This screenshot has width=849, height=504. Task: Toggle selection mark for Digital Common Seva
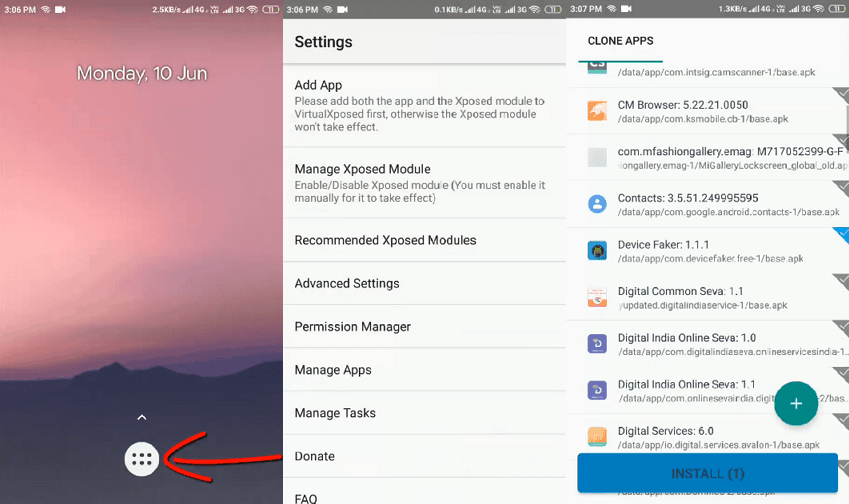pyautogui.click(x=842, y=281)
